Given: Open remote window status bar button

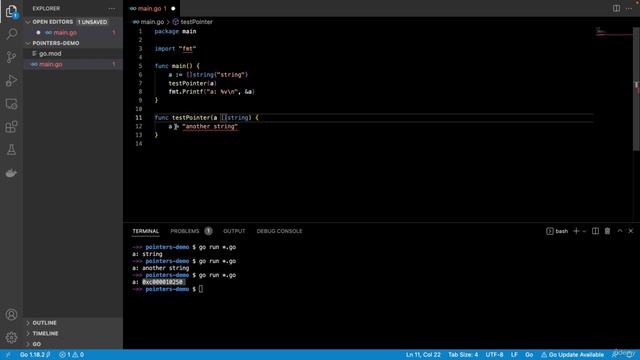Looking at the screenshot, I should click(8, 355).
